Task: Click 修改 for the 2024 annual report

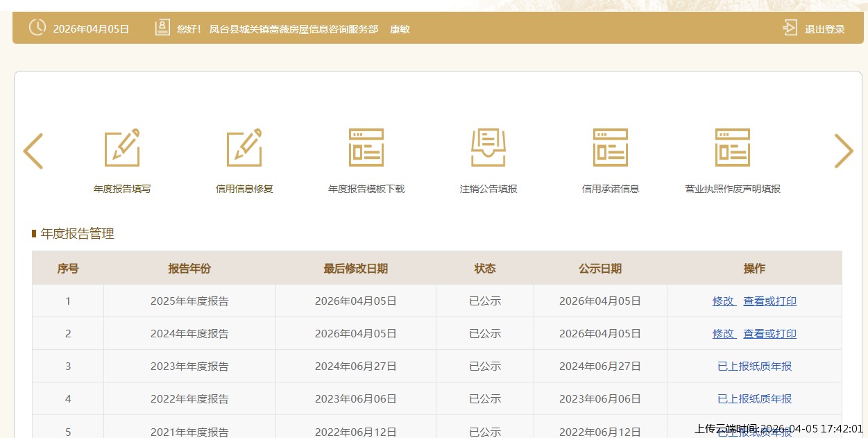Action: (x=723, y=334)
